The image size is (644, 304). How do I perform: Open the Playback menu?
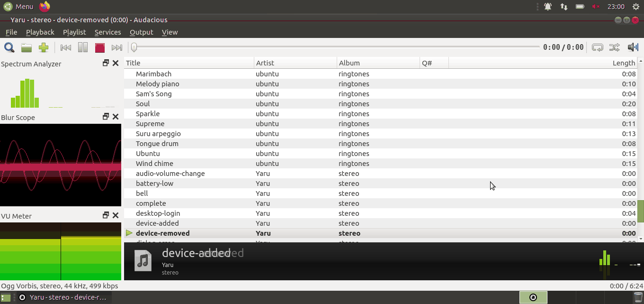(40, 32)
